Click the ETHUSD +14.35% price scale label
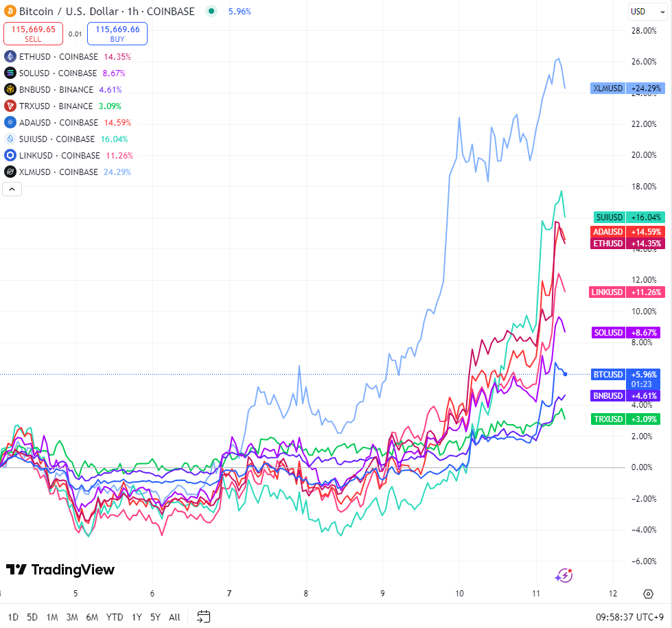672x628 pixels. (627, 244)
